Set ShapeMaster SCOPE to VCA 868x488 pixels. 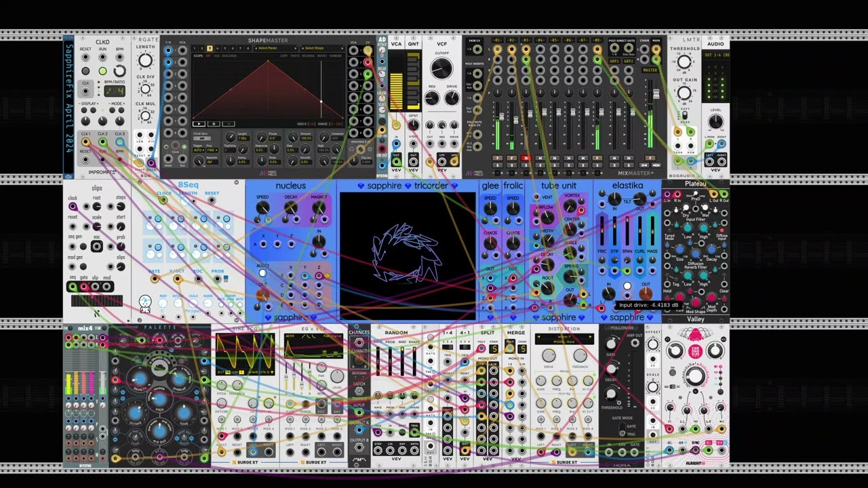point(217,56)
